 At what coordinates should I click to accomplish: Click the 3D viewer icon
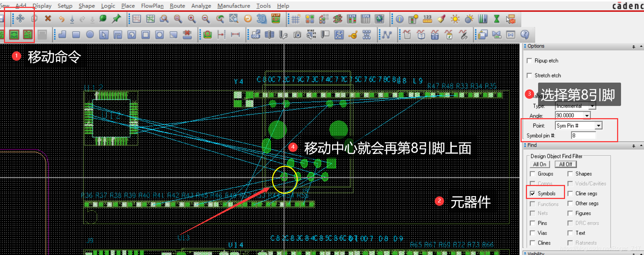tap(262, 19)
